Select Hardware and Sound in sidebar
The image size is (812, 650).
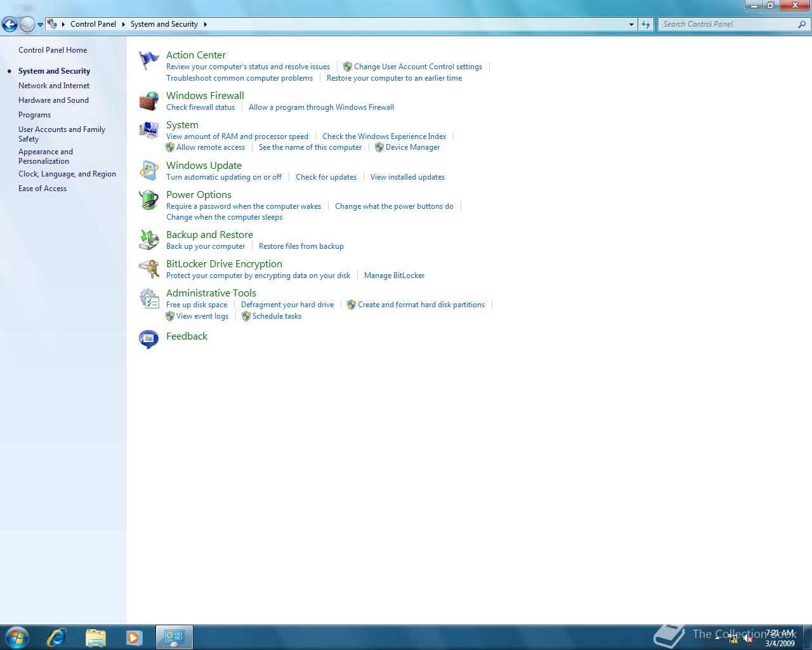click(53, 100)
